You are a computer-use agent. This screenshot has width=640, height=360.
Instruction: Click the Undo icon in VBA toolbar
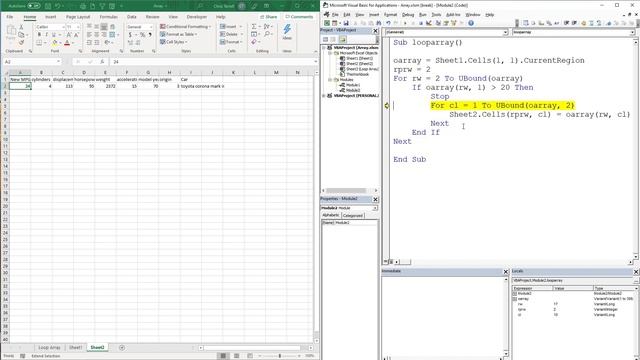pos(388,23)
